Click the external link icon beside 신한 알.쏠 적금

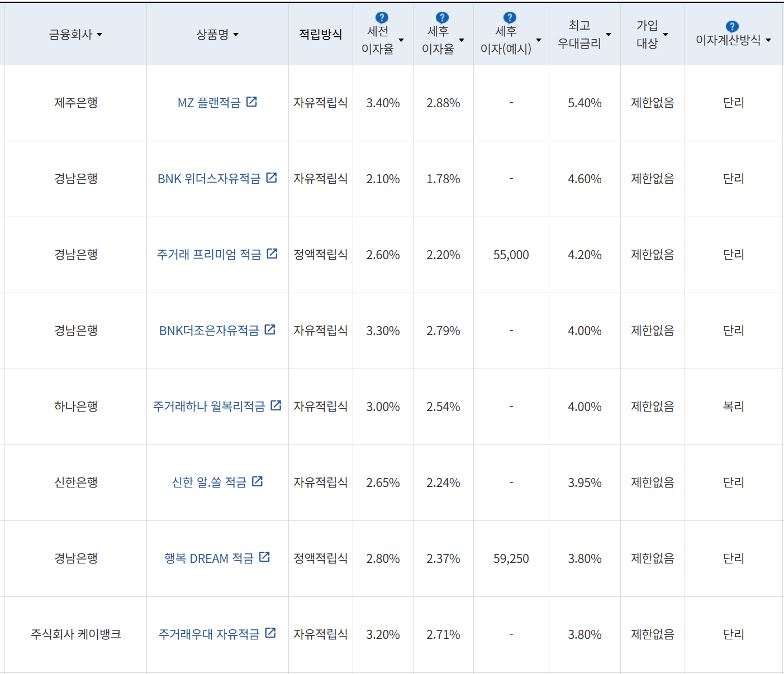click(257, 481)
